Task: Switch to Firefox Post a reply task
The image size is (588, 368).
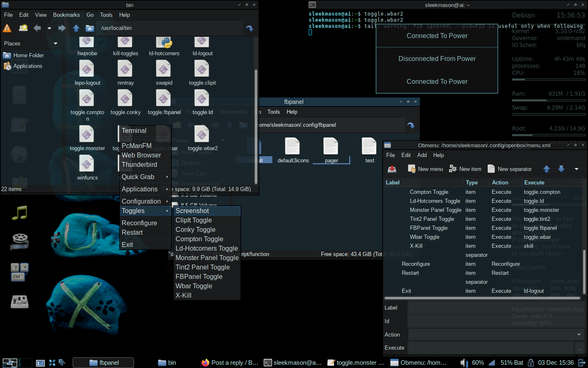Action: pos(230,362)
